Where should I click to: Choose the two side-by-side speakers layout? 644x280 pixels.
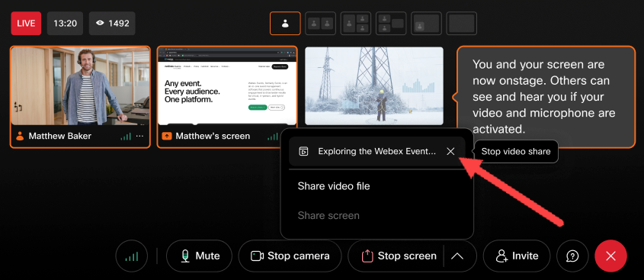tap(320, 24)
